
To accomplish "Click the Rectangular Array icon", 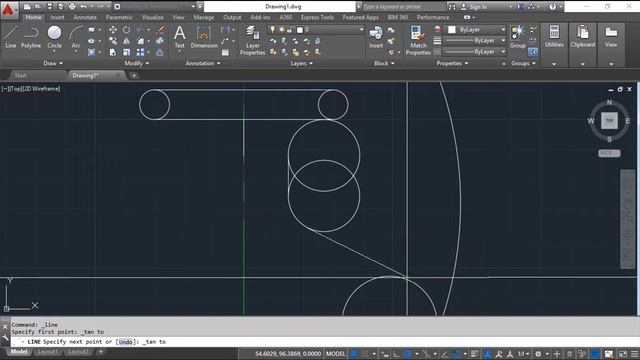I will pos(140,52).
